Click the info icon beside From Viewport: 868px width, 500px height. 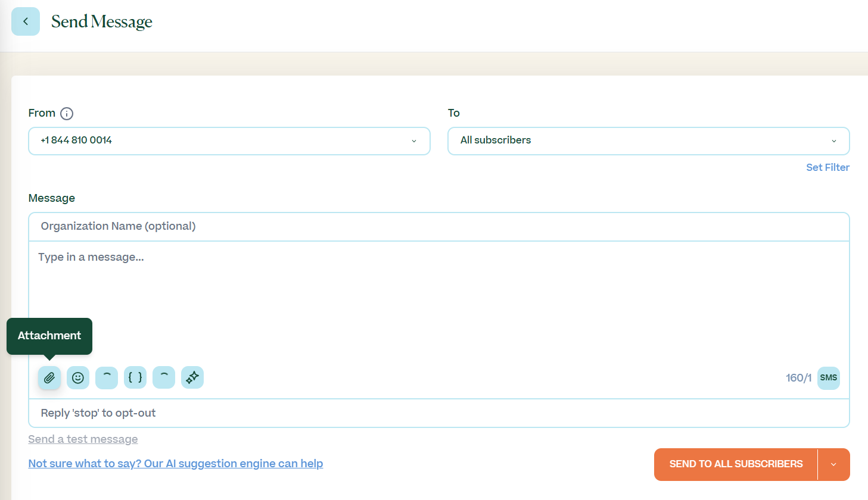pos(67,113)
